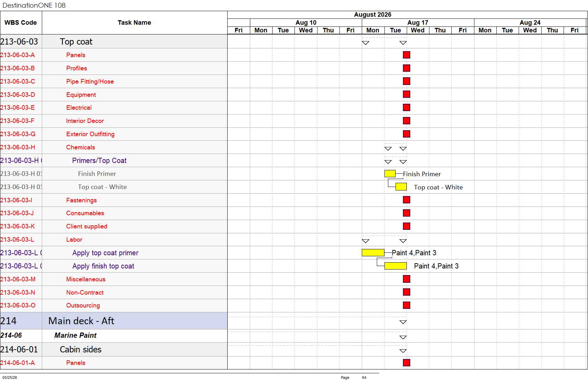Select the yellow Top coat - White bar
The width and height of the screenshot is (588, 382).
pyautogui.click(x=401, y=187)
